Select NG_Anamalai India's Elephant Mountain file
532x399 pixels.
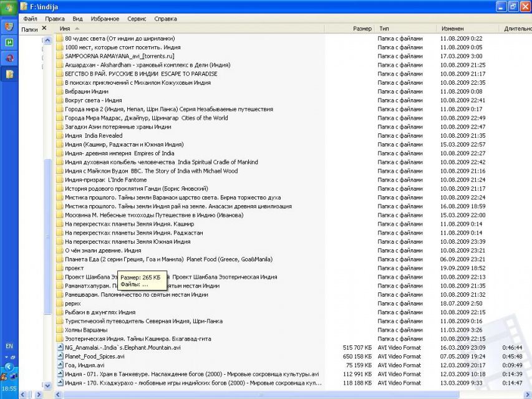[123, 348]
